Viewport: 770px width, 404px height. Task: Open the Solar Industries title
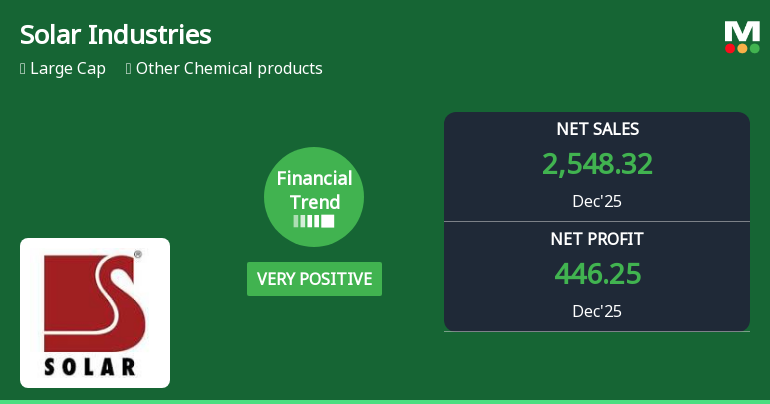(x=116, y=35)
